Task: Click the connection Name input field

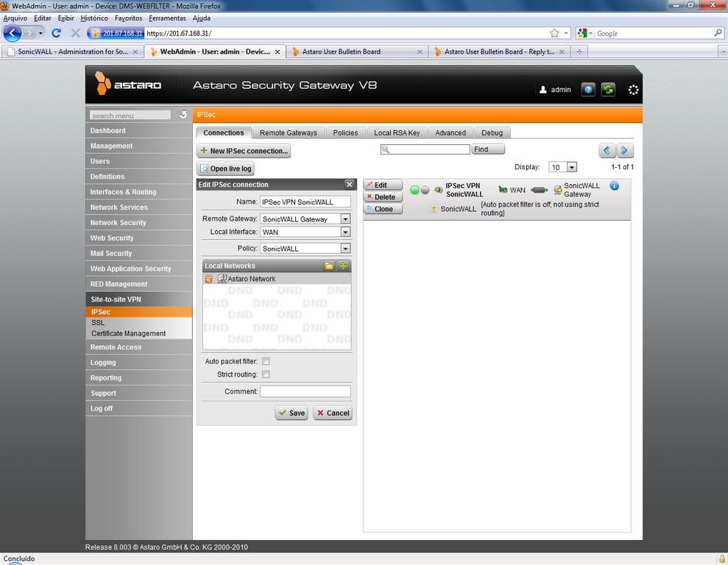Action: click(x=305, y=202)
